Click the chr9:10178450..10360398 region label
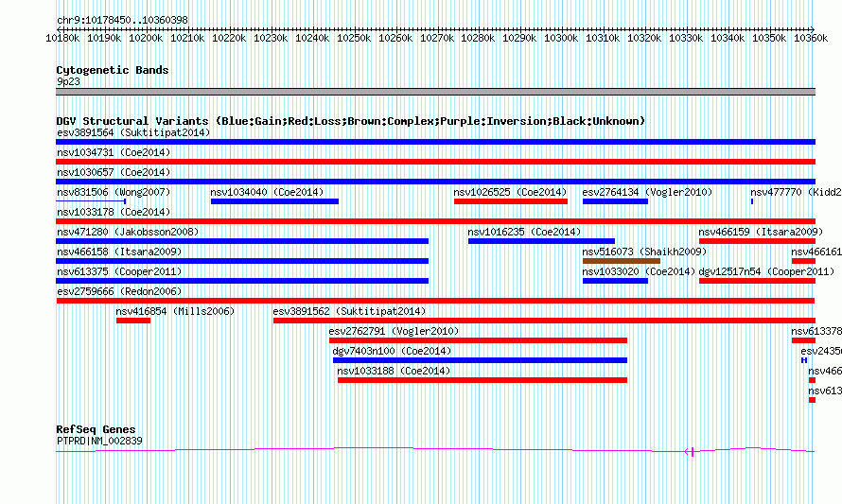842x504 pixels. click(122, 20)
